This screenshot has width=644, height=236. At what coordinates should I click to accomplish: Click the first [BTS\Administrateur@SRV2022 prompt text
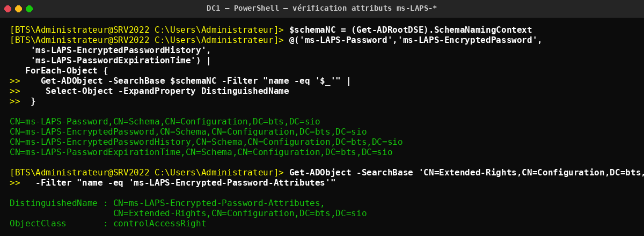click(x=79, y=29)
